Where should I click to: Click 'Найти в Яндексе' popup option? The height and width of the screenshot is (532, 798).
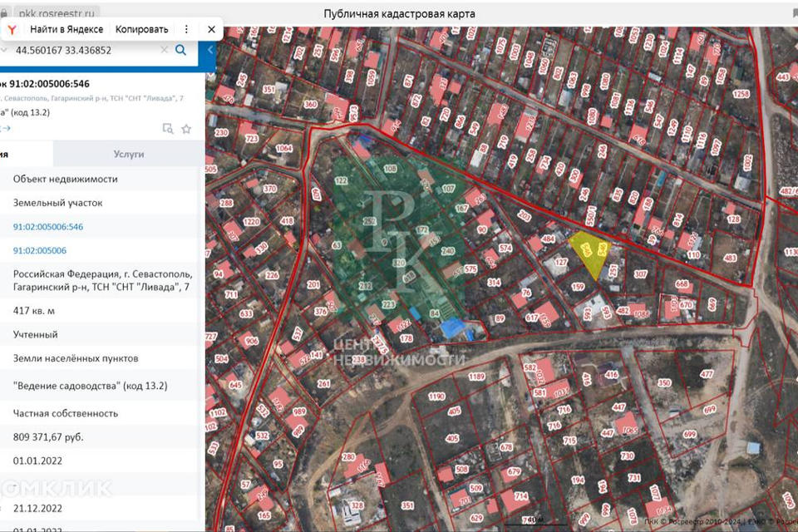(x=66, y=29)
